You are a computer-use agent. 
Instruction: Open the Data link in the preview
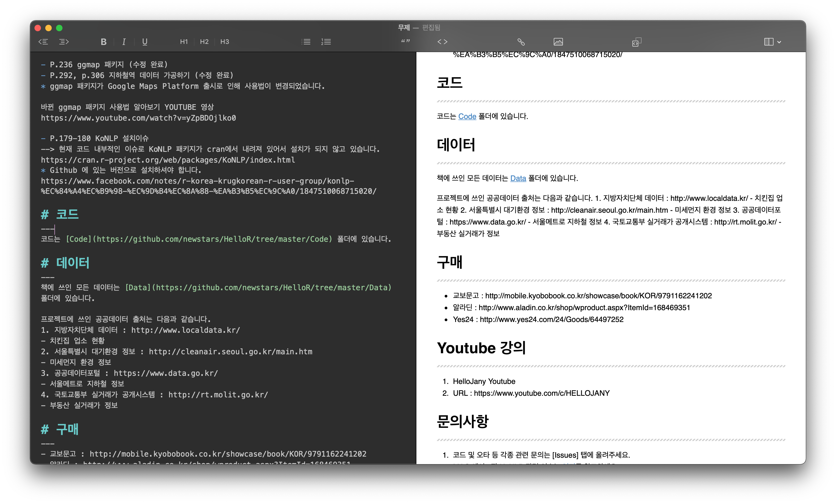coord(518,178)
